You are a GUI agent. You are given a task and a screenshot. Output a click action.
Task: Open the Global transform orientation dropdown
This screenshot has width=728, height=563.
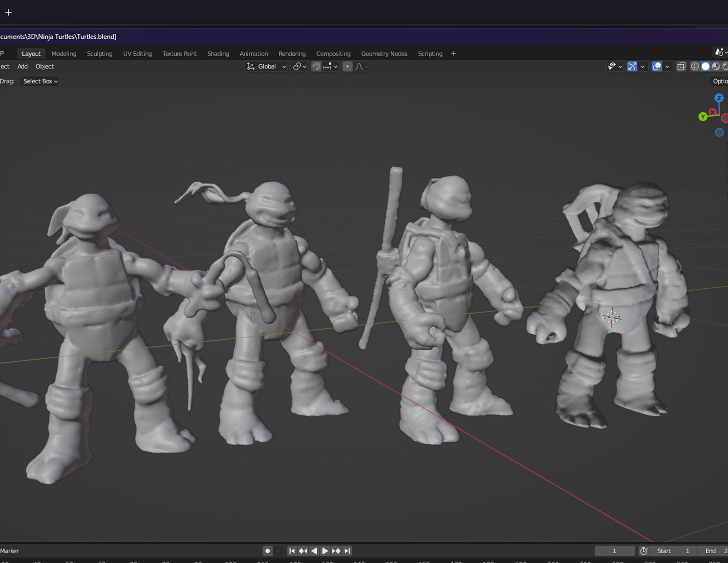click(267, 67)
